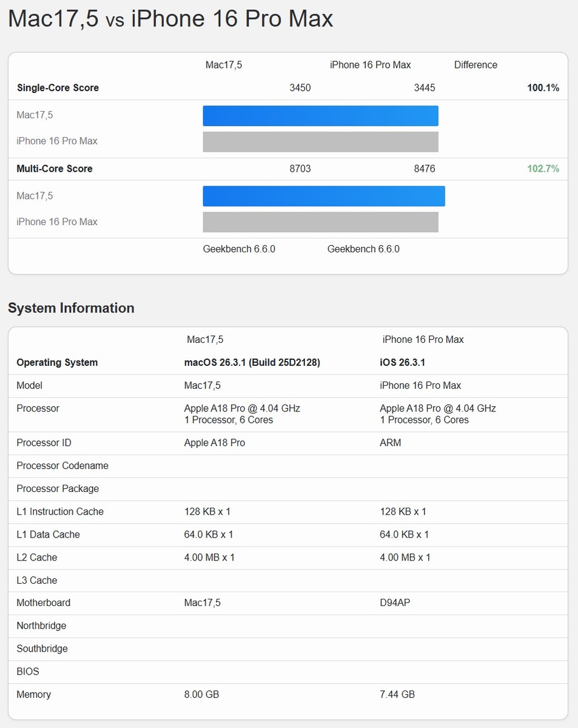Screen dimensions: 578x728
Task: Click the iPhone single-core score 3445
Action: click(425, 87)
